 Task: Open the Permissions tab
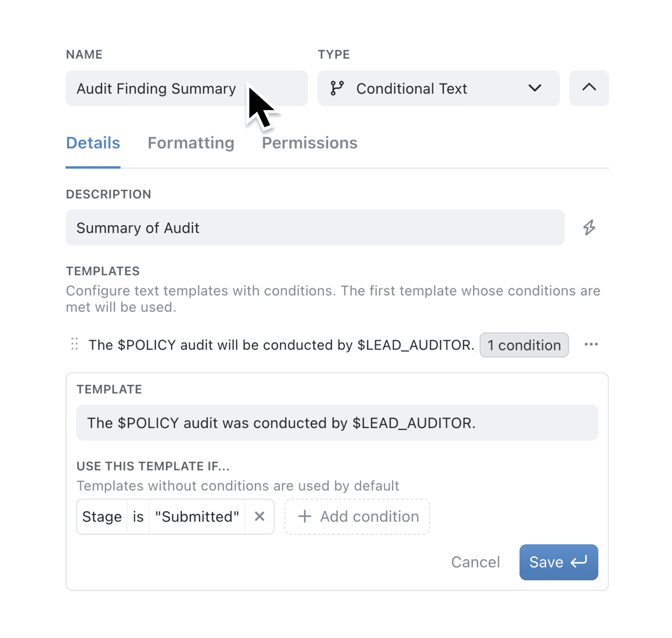tap(310, 143)
